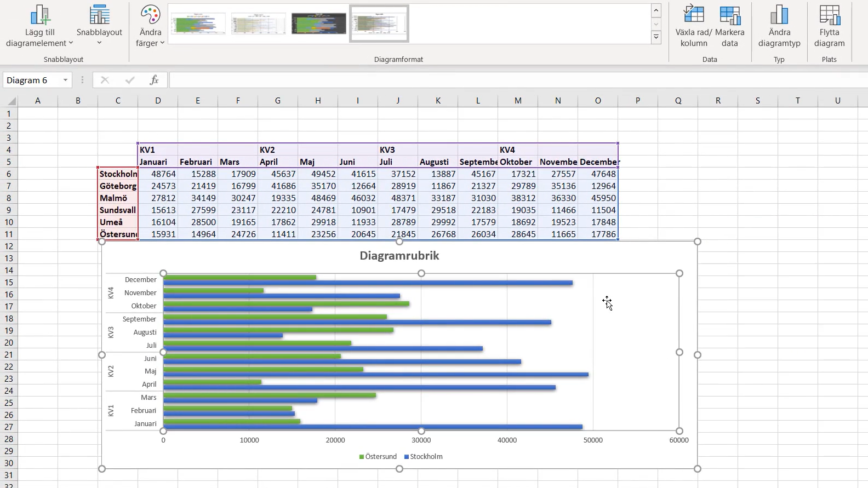
Task: Select Östersund legend entry
Action: pyautogui.click(x=378, y=456)
